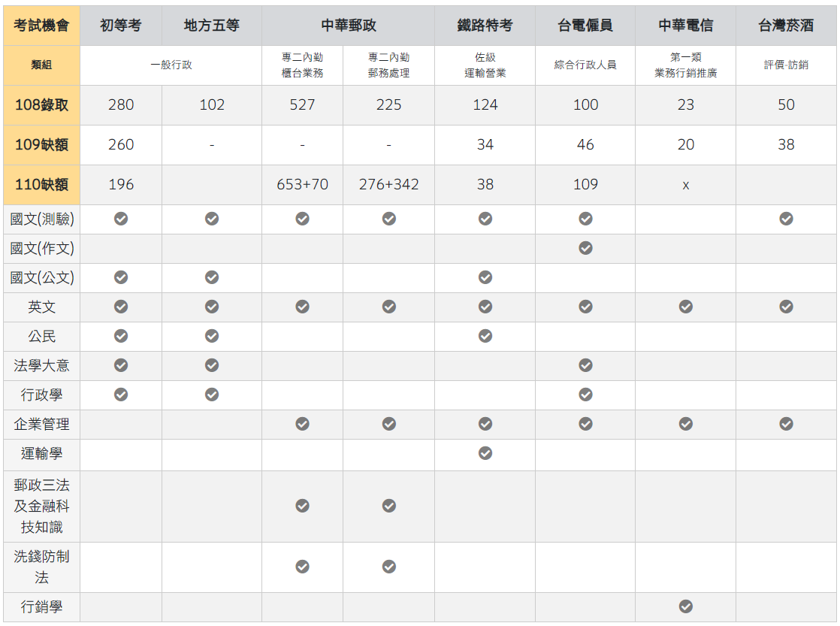Click the 108錄取 row label
The image size is (840, 626).
42,105
